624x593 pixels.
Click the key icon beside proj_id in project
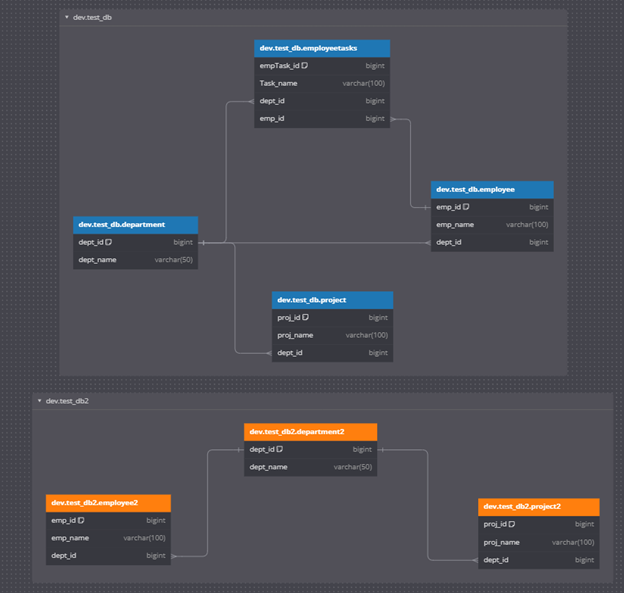306,317
